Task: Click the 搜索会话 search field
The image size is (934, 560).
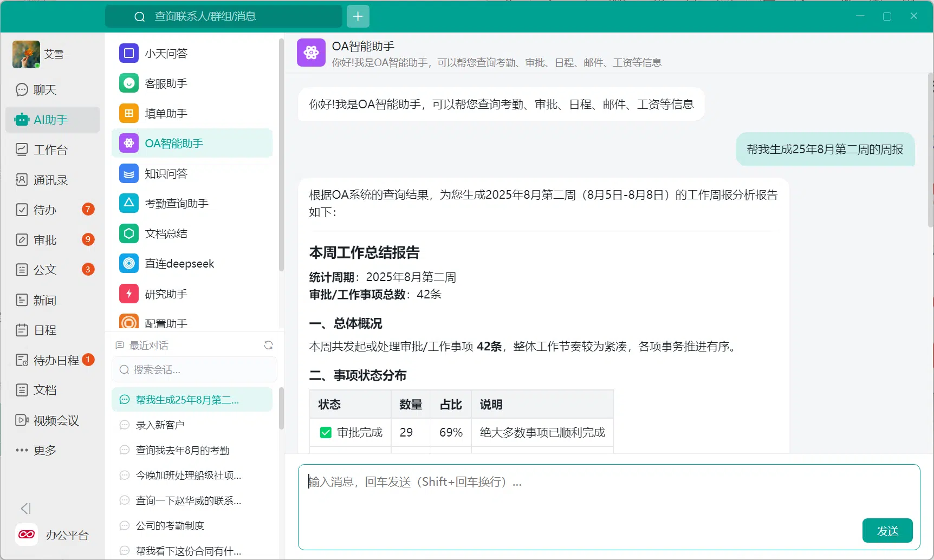Action: tap(194, 369)
